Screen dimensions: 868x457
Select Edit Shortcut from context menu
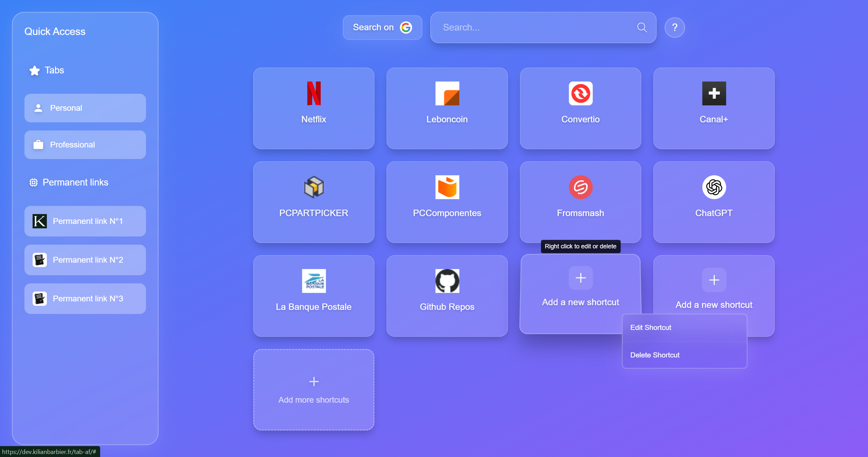(x=684, y=328)
